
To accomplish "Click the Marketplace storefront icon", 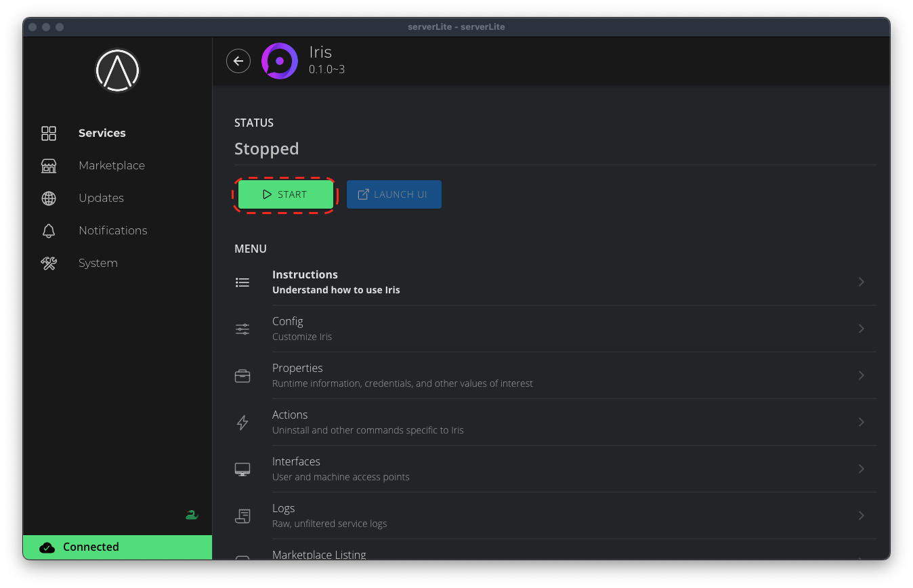I will [49, 165].
